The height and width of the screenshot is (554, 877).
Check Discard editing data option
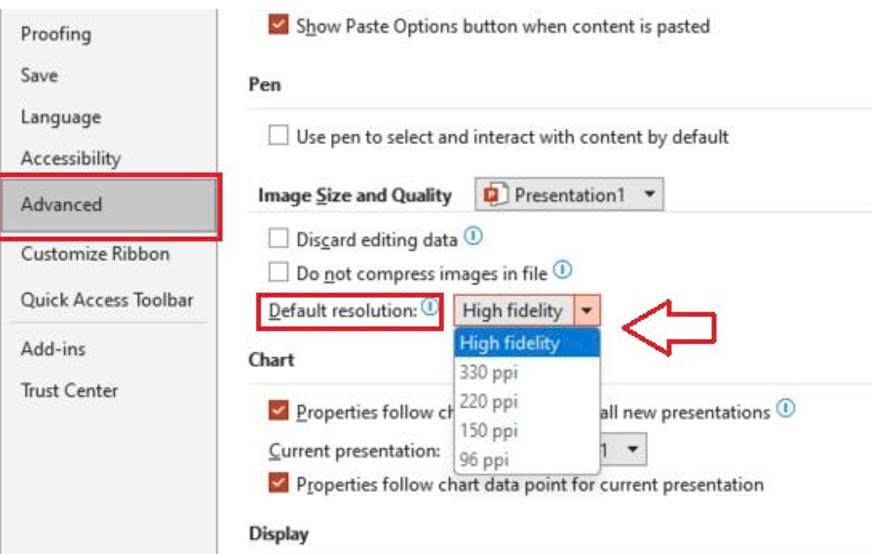278,238
